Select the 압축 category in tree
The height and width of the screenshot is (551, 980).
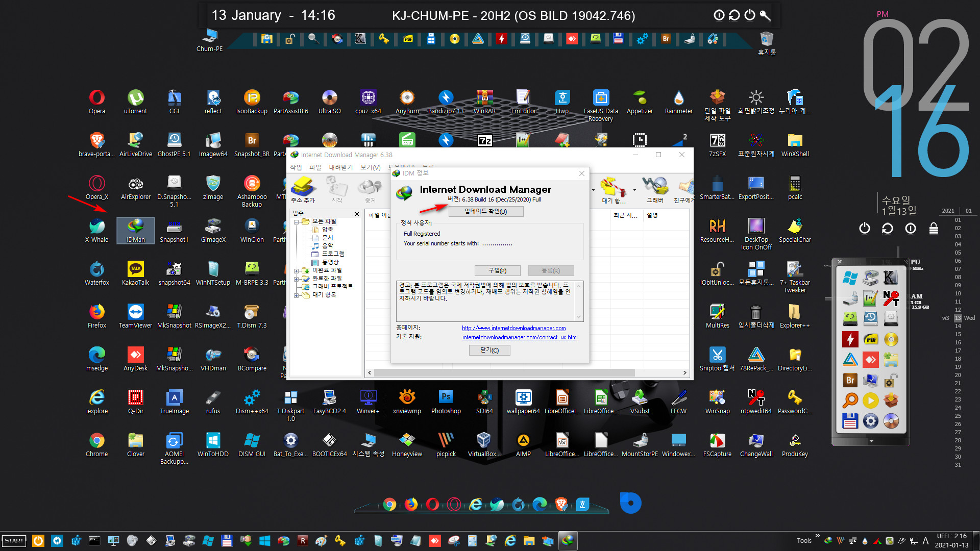click(x=327, y=230)
